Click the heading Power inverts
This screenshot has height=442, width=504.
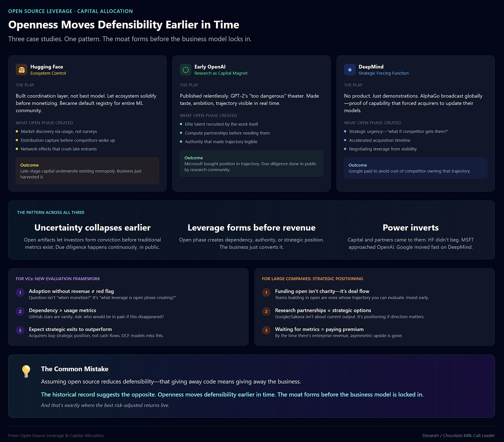click(411, 228)
